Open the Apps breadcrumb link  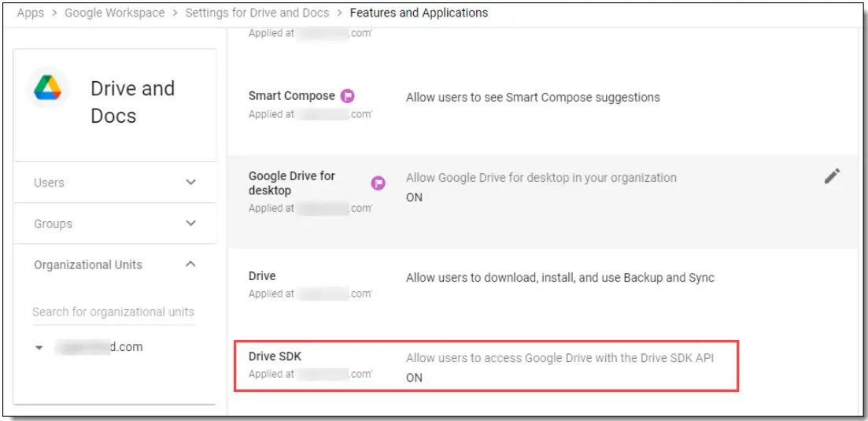coord(31,13)
